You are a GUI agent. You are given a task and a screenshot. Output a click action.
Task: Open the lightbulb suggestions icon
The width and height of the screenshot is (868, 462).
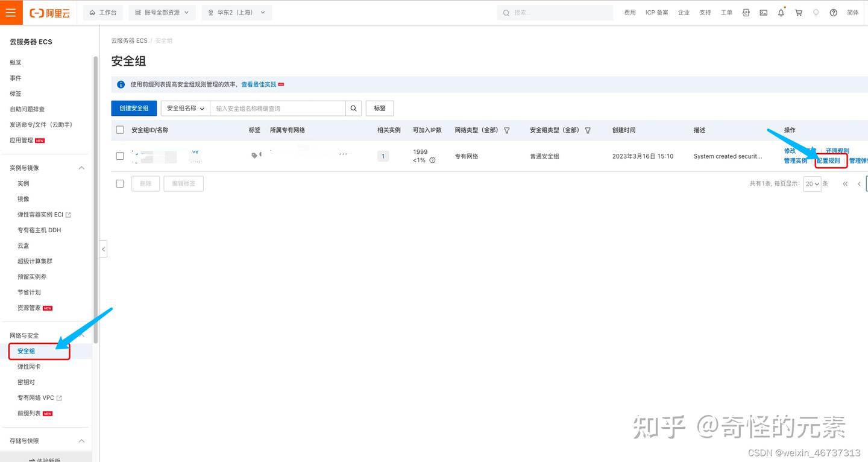pyautogui.click(x=816, y=12)
